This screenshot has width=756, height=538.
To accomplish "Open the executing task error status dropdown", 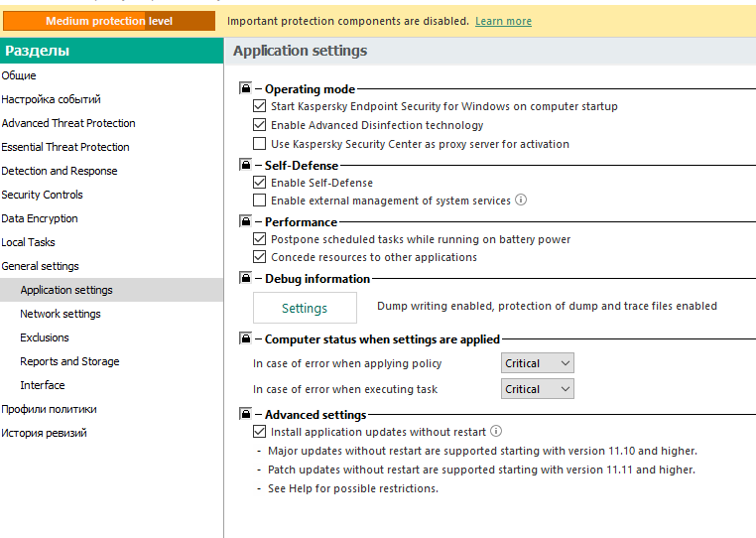I will [x=537, y=389].
